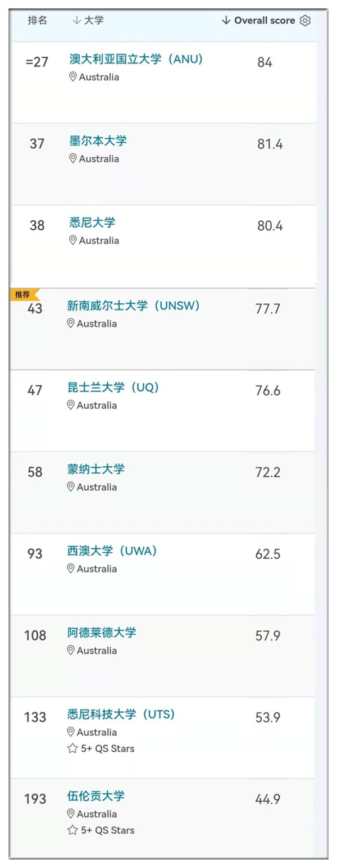This screenshot has height=868, width=337.
Task: Sort by Overall score arrow
Action: [226, 21]
